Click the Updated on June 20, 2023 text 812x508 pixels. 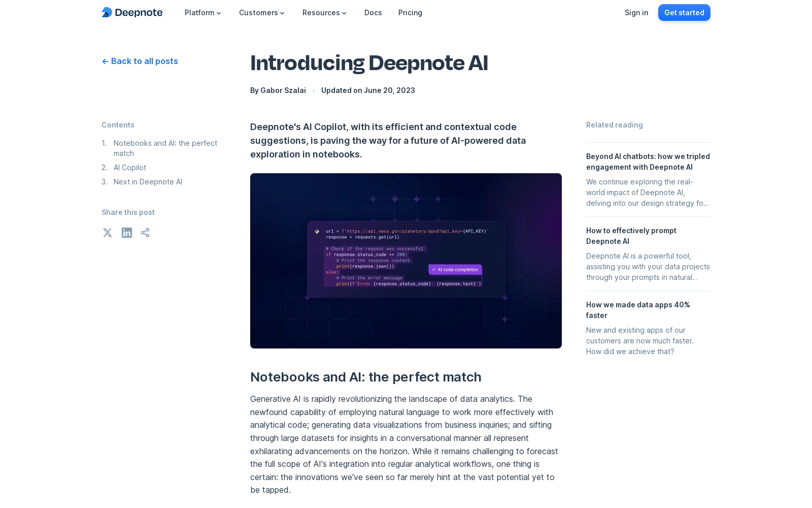(x=368, y=90)
